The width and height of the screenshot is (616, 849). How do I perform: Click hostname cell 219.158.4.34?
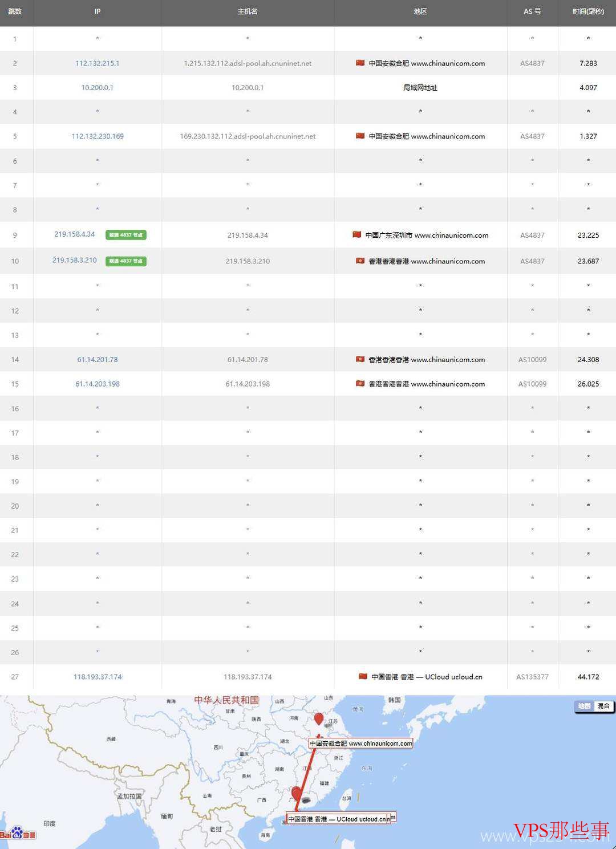248,235
